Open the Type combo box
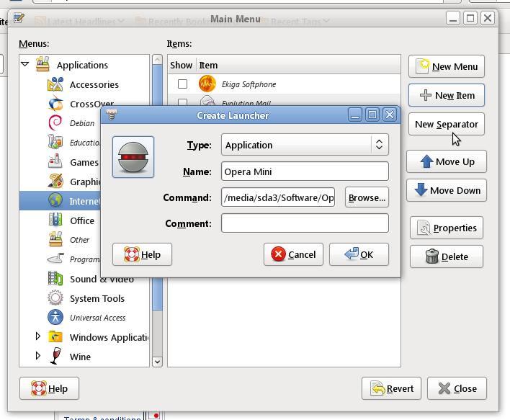This screenshot has height=420, width=510. click(305, 145)
